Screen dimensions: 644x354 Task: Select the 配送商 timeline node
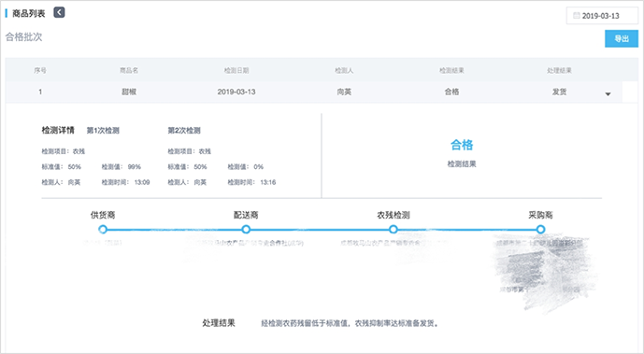point(246,229)
